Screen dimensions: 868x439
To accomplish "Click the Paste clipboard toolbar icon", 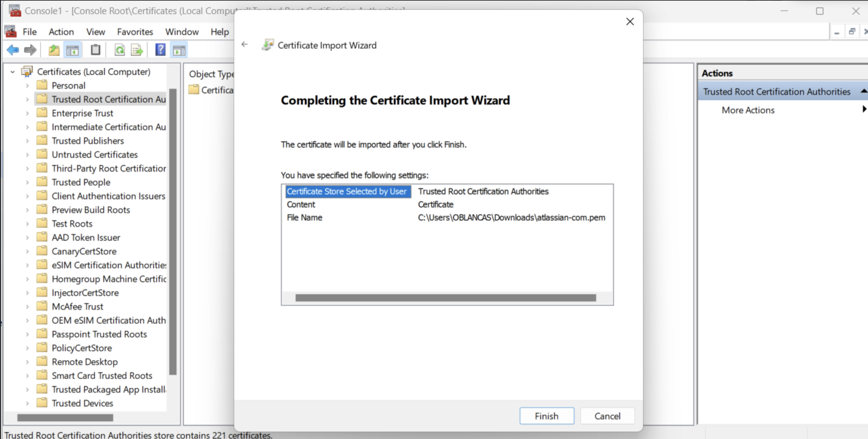I will tap(96, 50).
